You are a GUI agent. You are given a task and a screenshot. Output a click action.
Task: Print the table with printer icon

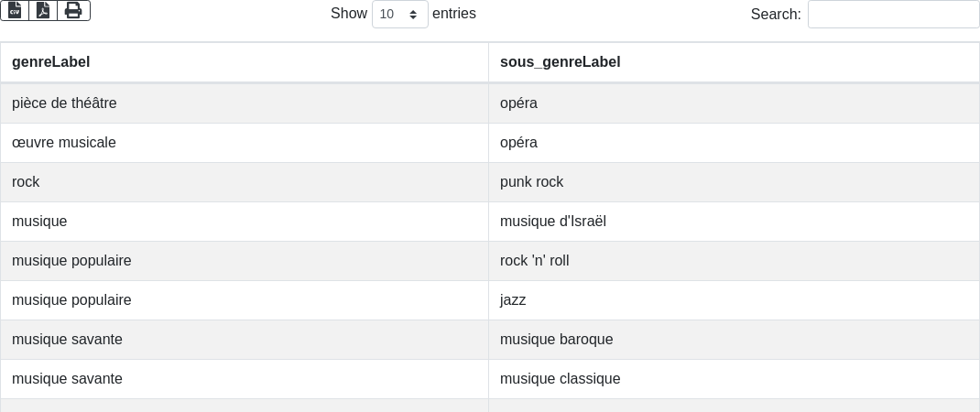[x=74, y=11]
